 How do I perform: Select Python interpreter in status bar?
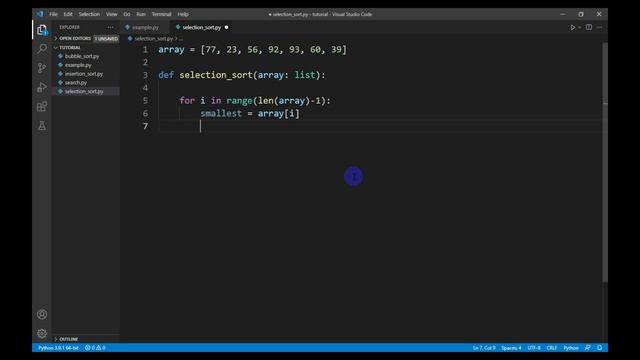coord(58,348)
